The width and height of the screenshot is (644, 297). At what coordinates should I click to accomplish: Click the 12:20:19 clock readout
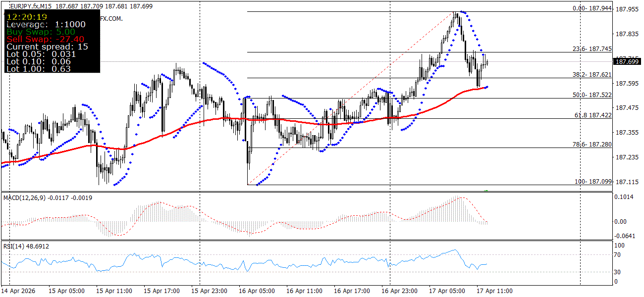26,17
